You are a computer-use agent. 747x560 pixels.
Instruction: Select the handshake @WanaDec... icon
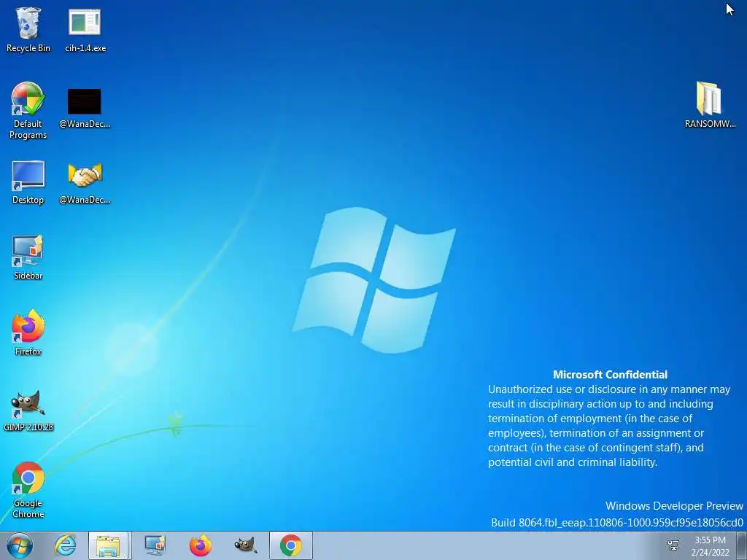(x=85, y=183)
